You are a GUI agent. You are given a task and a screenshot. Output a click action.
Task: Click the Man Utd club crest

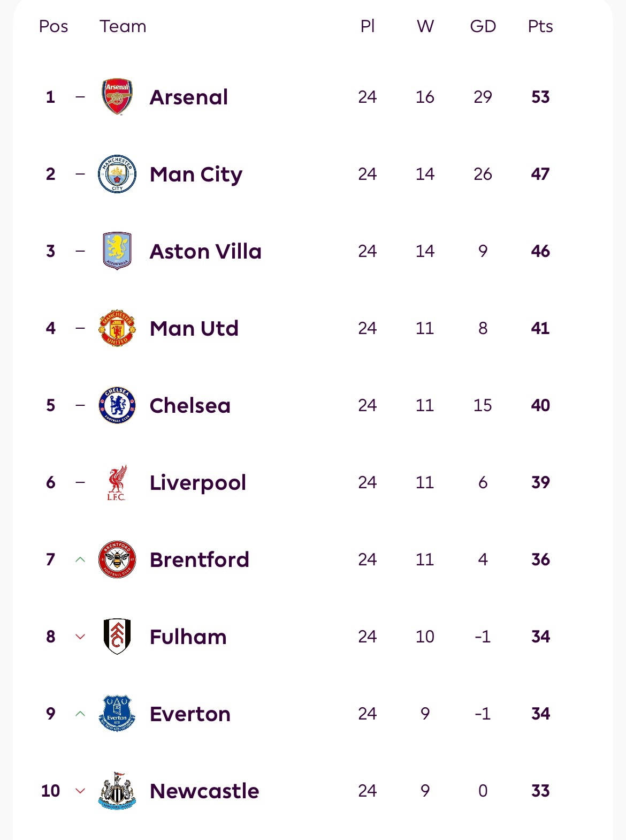(117, 328)
